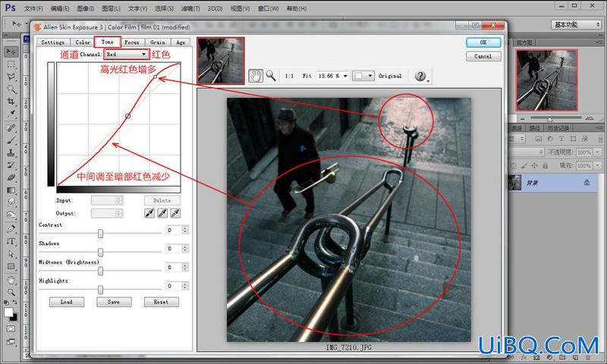Viewport: 607px width, 364px height.
Task: Select the Rectangular Marquee tool
Action: (x=11, y=64)
